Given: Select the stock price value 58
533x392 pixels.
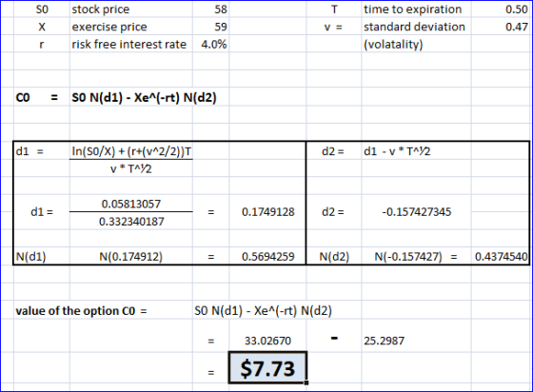Looking at the screenshot, I should pos(220,10).
